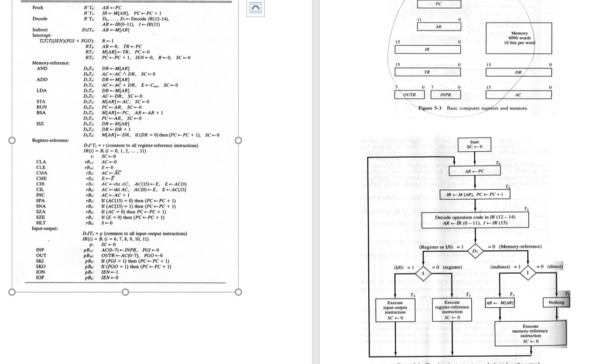Viewport: 589px width, 364px height.
Task: Click the bottom-left corner resize handle
Action: 12,292
